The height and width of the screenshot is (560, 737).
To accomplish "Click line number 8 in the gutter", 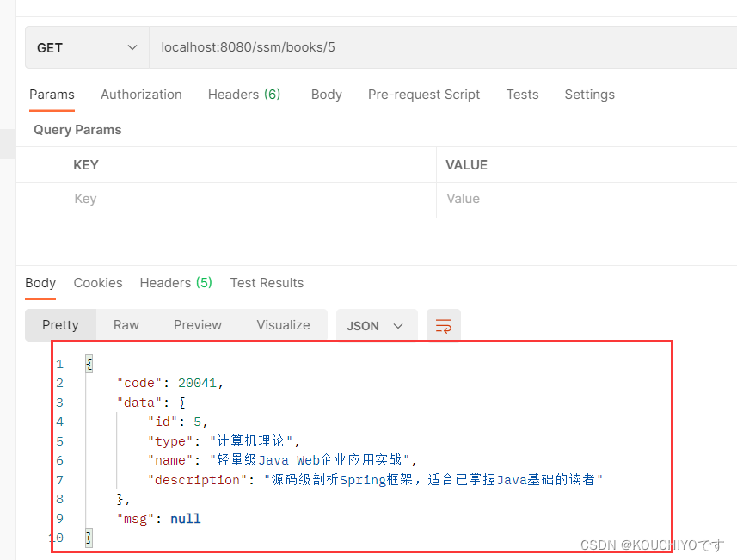I will coord(59,499).
